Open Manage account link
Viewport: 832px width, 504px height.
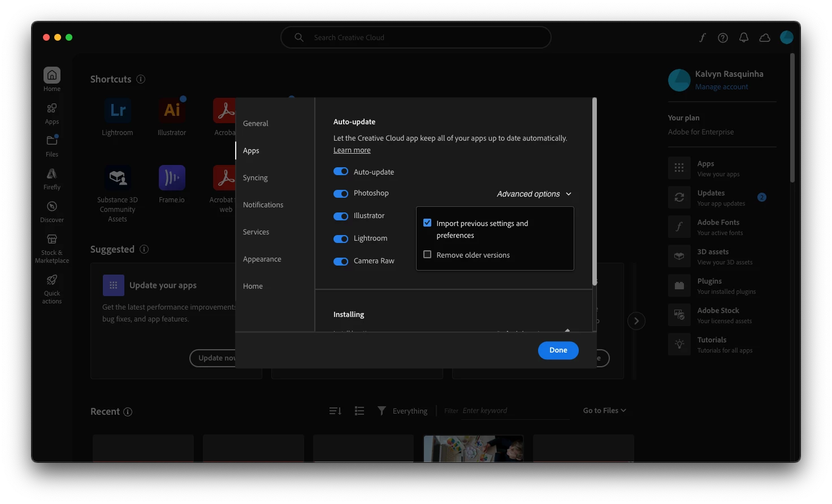point(721,86)
